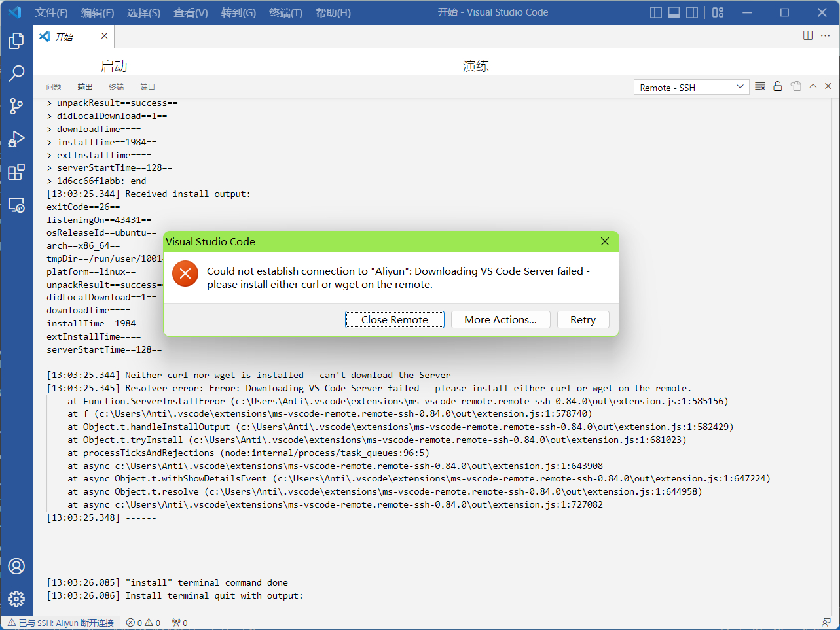Open output log in editor icon
This screenshot has width=840, height=630.
pos(795,86)
